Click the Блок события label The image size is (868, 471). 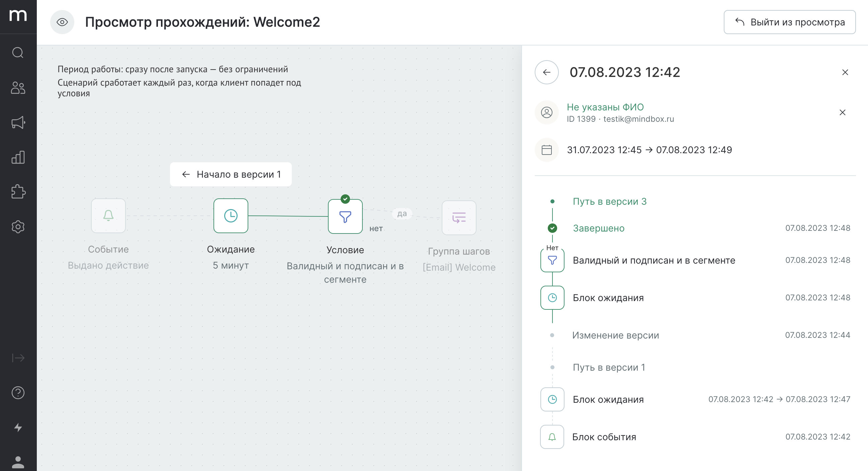pos(604,437)
